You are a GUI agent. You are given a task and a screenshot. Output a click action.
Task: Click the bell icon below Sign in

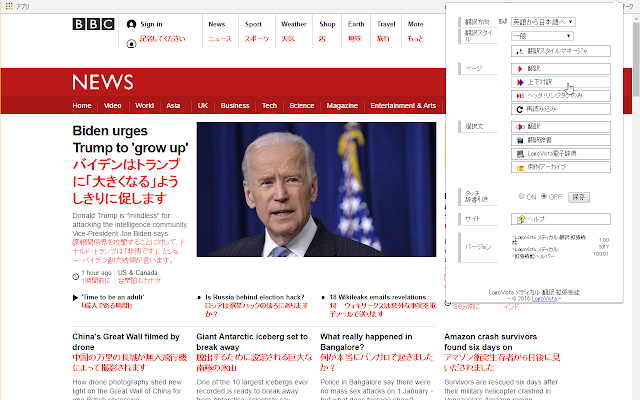click(131, 43)
